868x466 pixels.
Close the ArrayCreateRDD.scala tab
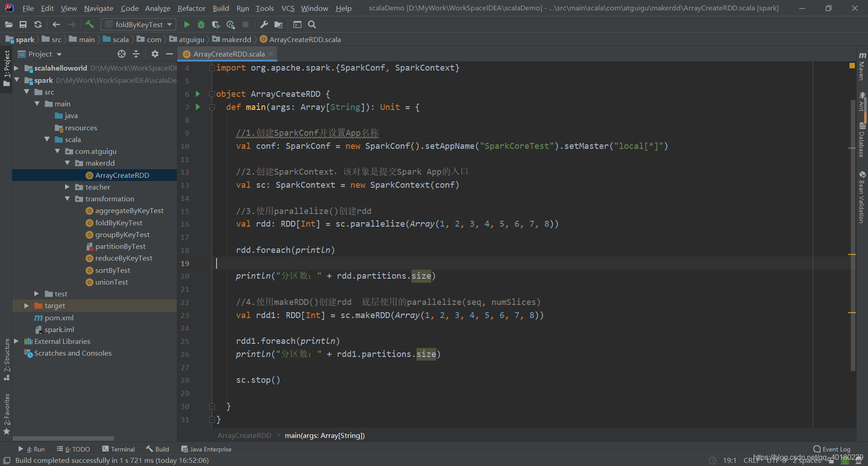tap(271, 54)
